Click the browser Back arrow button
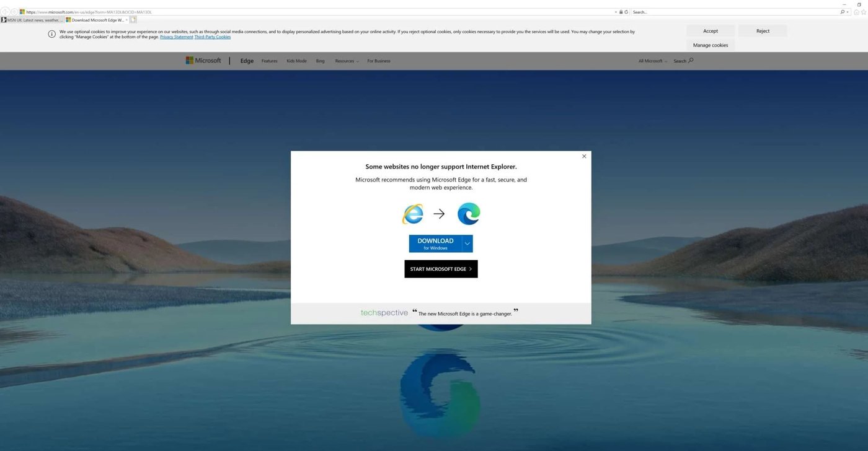This screenshot has height=451, width=868. click(5, 12)
